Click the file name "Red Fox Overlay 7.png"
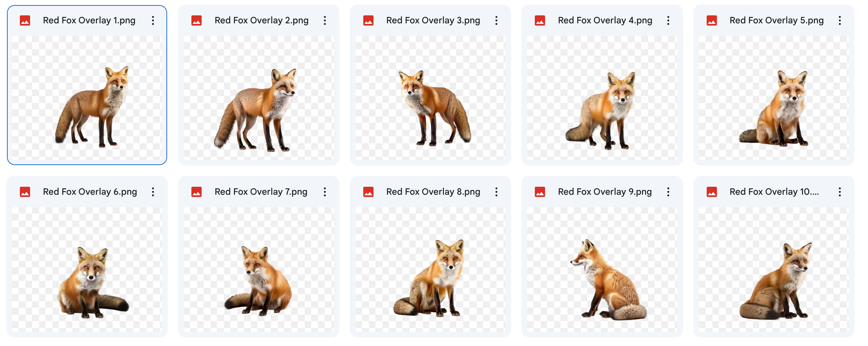Screen dimensions: 868x346 pyautogui.click(x=261, y=192)
